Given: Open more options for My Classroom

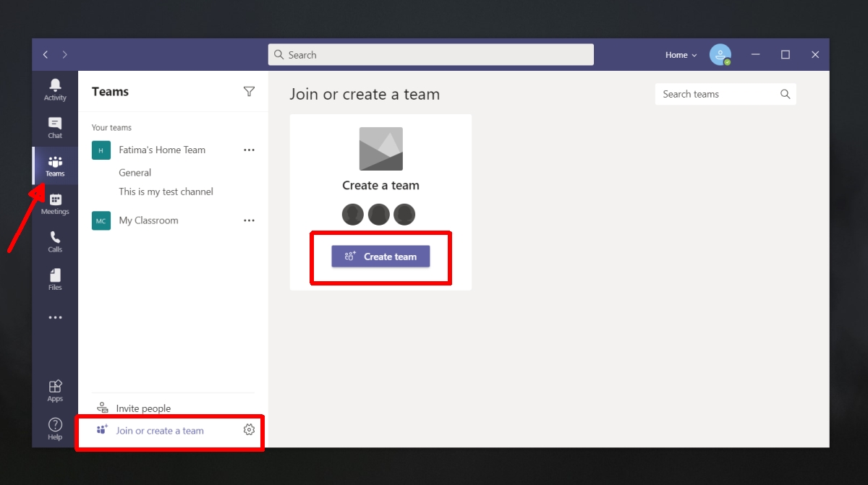Looking at the screenshot, I should click(x=249, y=220).
